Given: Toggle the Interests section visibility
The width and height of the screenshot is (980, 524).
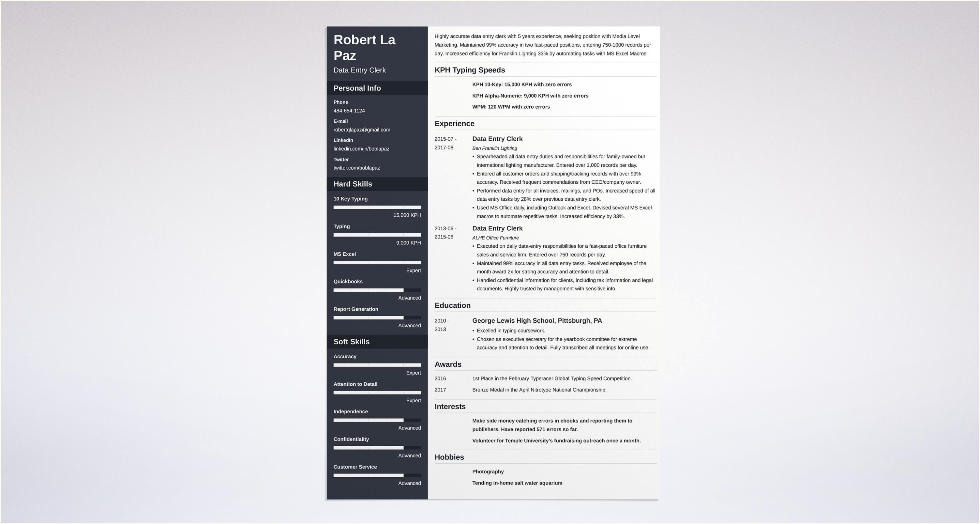Looking at the screenshot, I should tap(450, 406).
